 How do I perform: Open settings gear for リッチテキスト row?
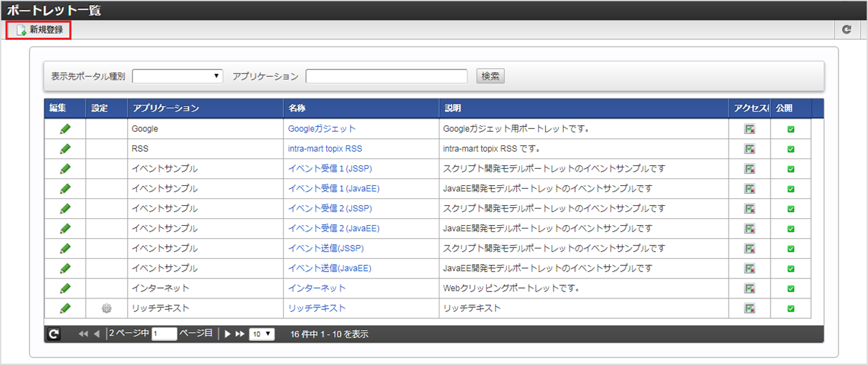(106, 309)
